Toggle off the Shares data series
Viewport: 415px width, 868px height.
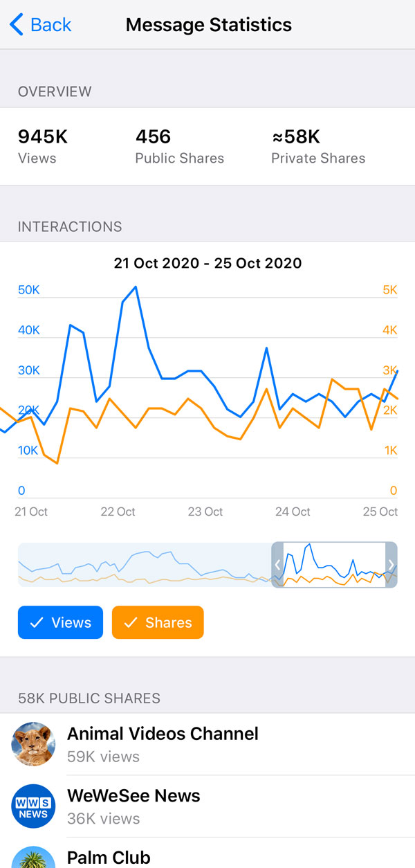pyautogui.click(x=158, y=622)
